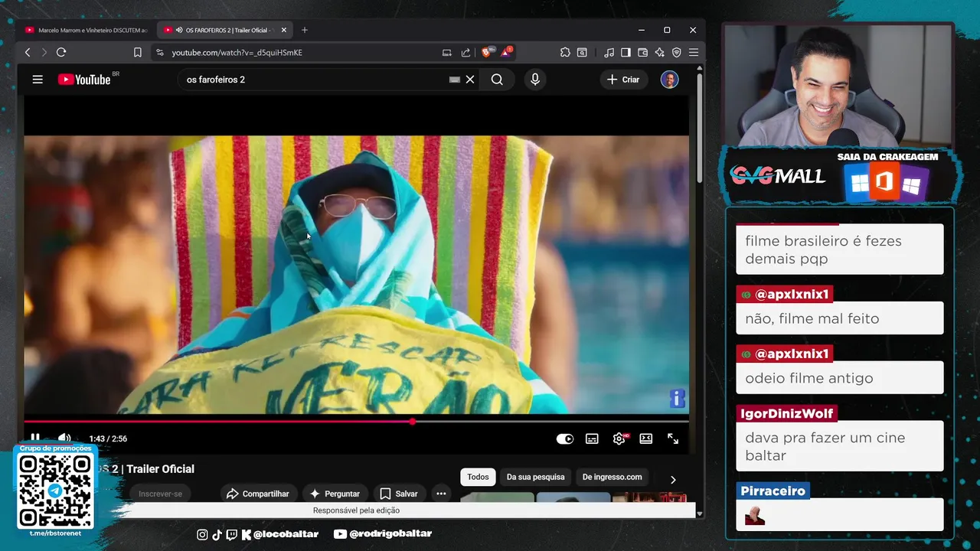The height and width of the screenshot is (551, 980).
Task: Open the on-screen keyboard icon in search box
Action: tap(454, 80)
